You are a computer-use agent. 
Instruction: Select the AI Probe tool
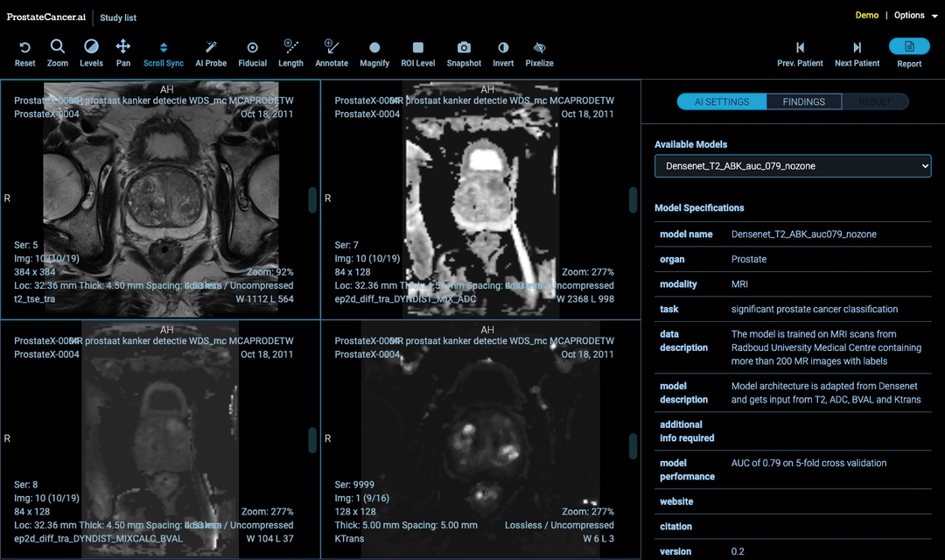click(x=211, y=47)
